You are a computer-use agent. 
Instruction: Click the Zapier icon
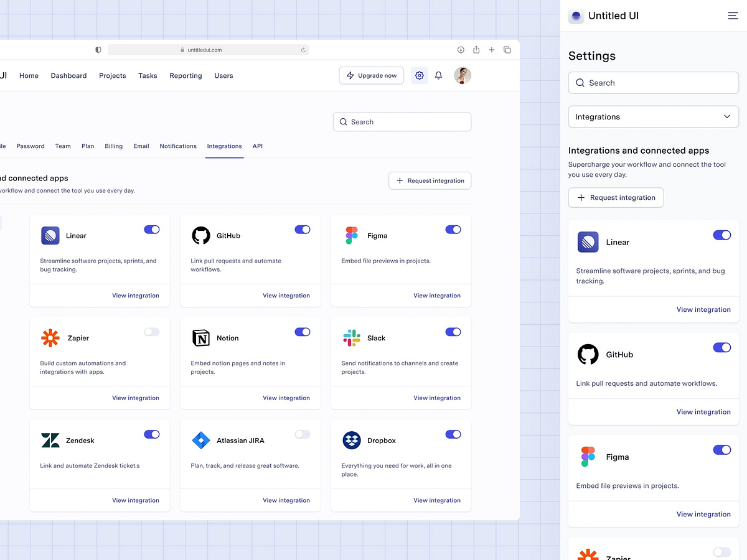click(50, 338)
